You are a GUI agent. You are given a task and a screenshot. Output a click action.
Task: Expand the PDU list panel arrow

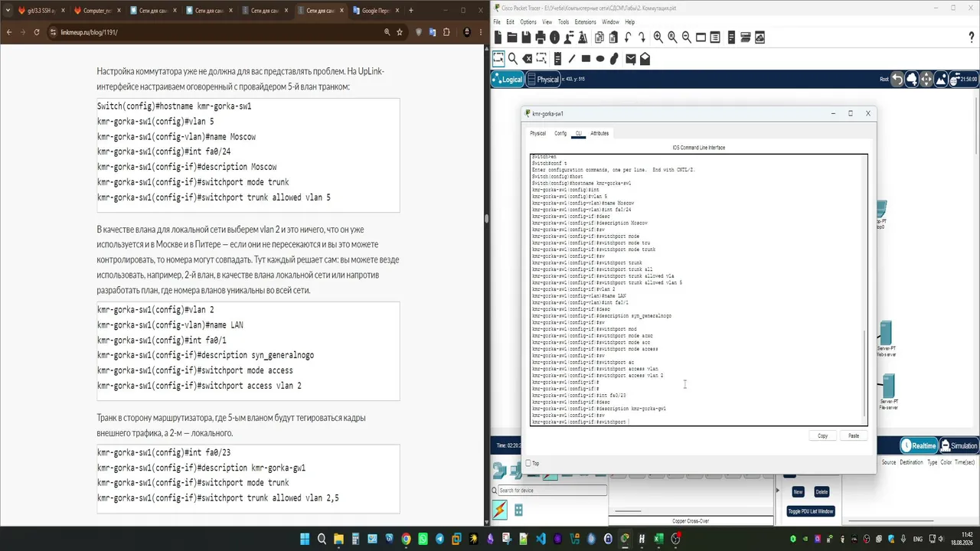tap(778, 491)
